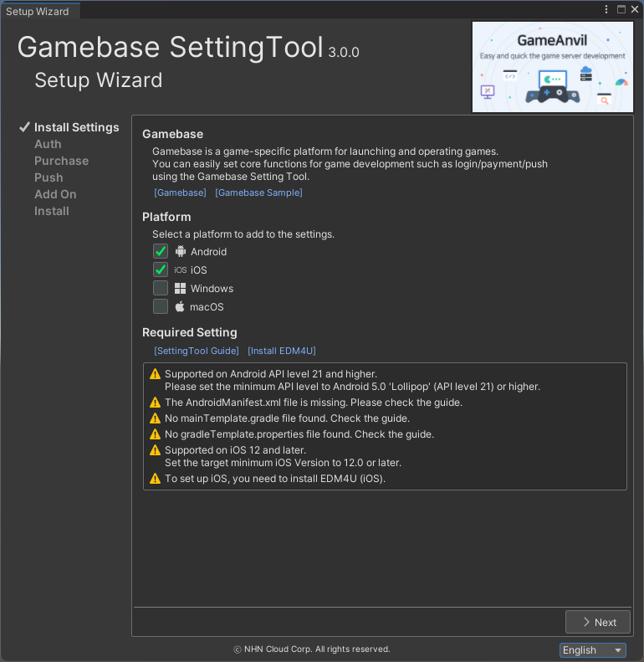Check the Windows platform checkbox

(x=161, y=288)
